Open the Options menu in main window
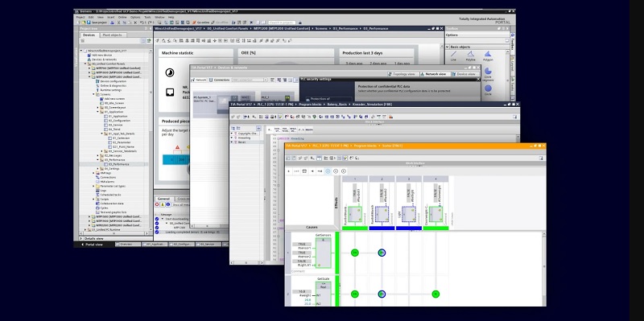The height and width of the screenshot is (321, 644). 135,17
